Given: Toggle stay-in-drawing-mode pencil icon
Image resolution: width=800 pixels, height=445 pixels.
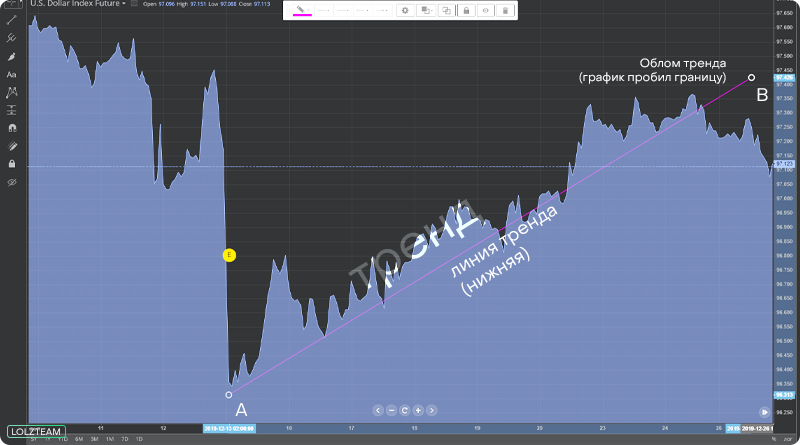Looking at the screenshot, I should pyautogui.click(x=11, y=146).
